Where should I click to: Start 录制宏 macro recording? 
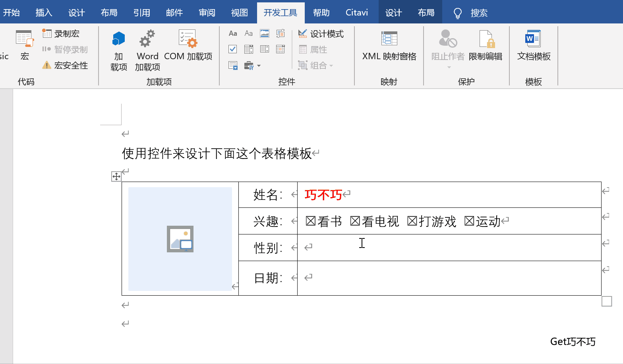click(61, 34)
